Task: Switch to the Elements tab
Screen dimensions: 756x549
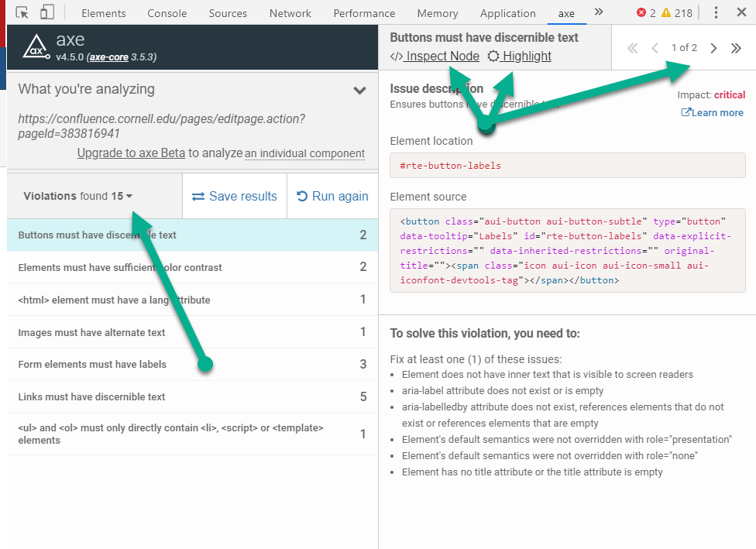Action: point(104,13)
